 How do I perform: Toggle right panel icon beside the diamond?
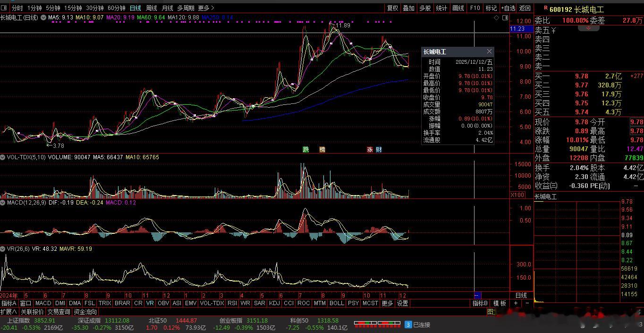[x=505, y=17]
